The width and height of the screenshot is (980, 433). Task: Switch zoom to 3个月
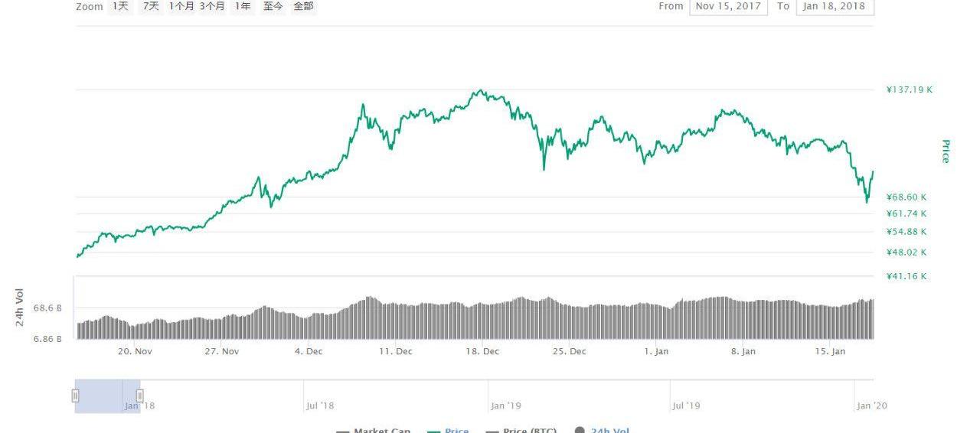(212, 6)
